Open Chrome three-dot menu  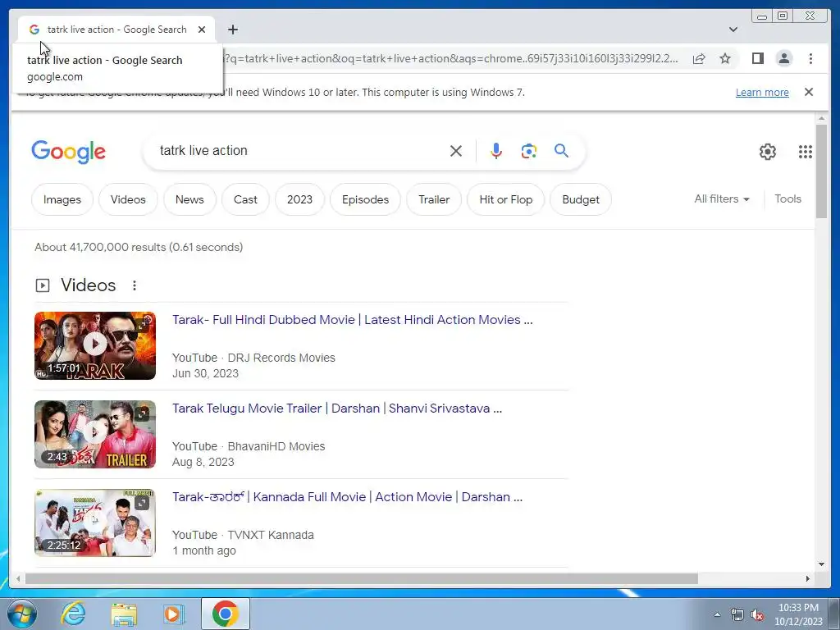[810, 58]
